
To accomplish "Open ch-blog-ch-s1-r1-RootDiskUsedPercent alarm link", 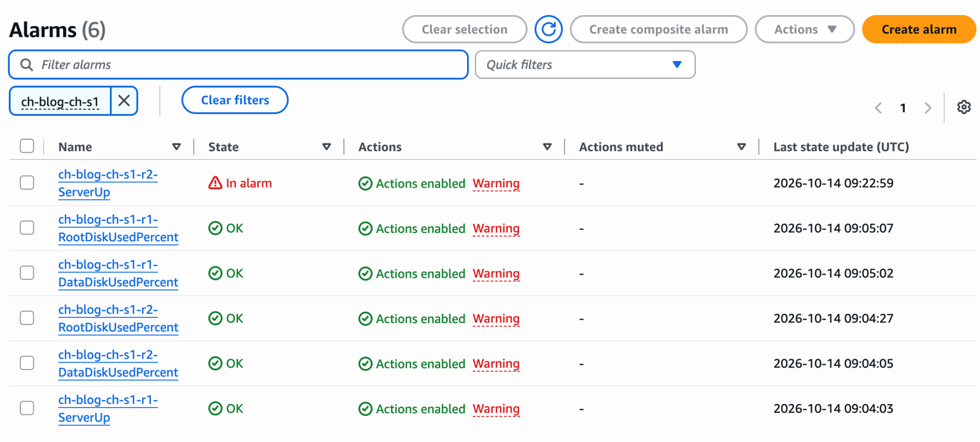I will [x=118, y=228].
